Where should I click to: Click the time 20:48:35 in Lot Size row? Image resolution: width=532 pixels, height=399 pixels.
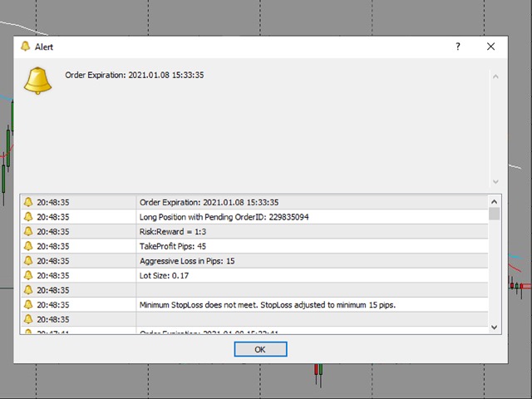(x=53, y=275)
